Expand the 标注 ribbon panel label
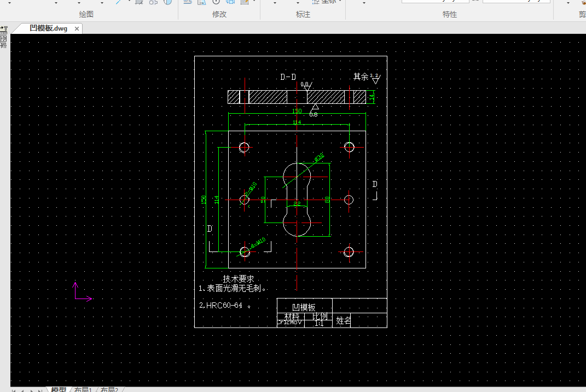Viewport: 586px width, 392px height. click(x=303, y=14)
